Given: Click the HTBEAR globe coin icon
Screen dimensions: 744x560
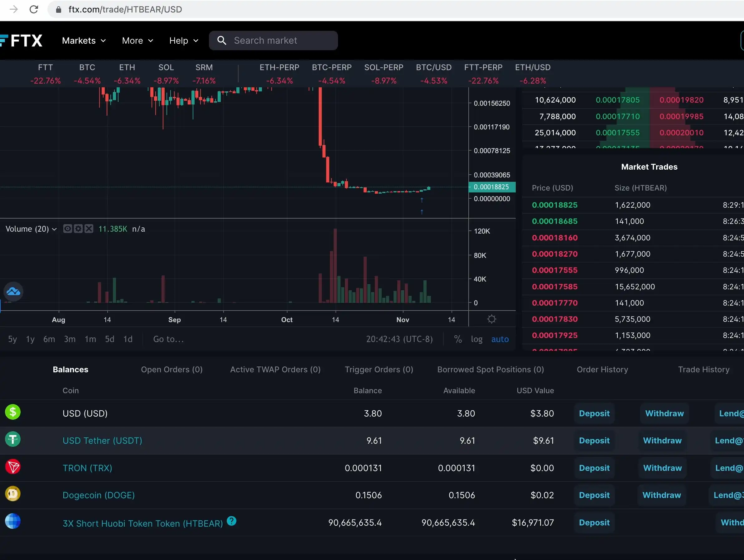Looking at the screenshot, I should tap(13, 521).
